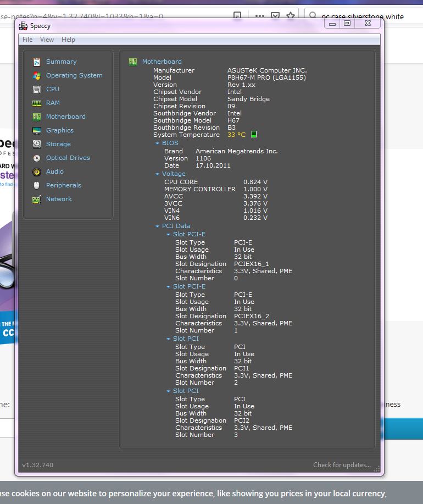Click the Network card icon
The width and height of the screenshot is (423, 504).
pos(37,200)
